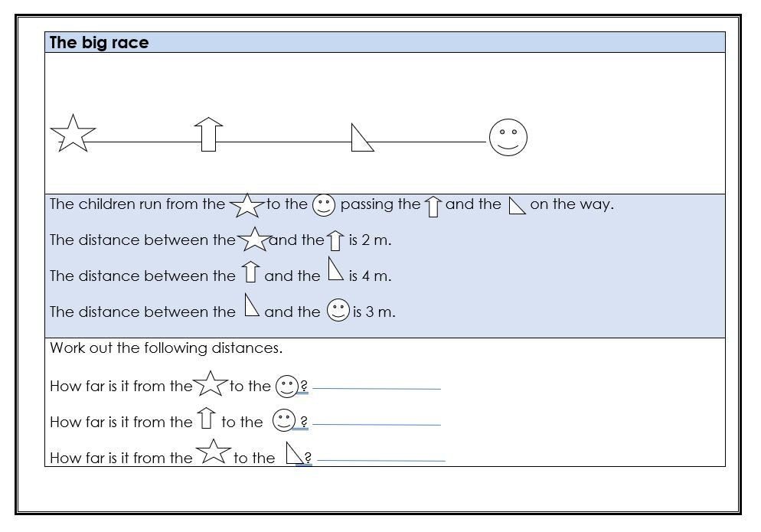Screen dimensions: 761x532
Task: Select the up arrow on the race line diagram
Action: pos(208,135)
